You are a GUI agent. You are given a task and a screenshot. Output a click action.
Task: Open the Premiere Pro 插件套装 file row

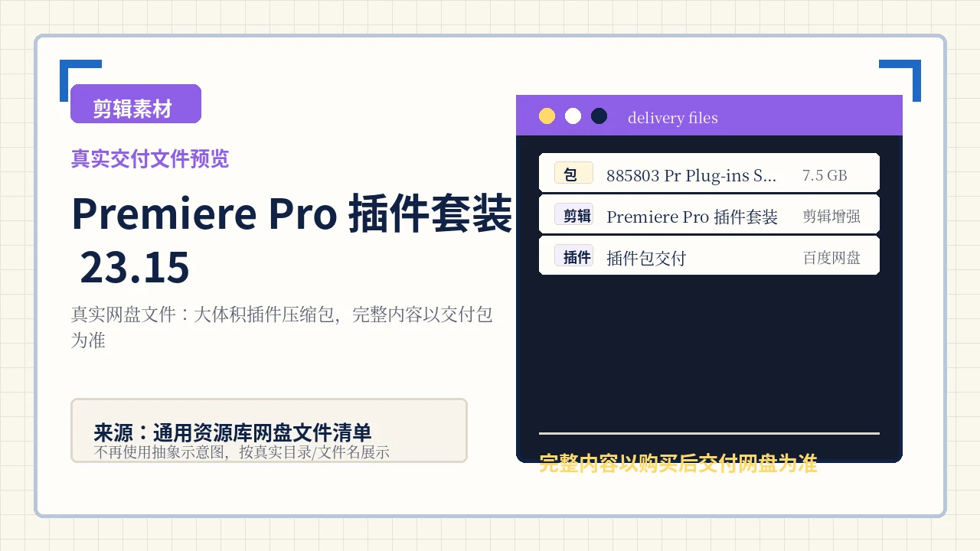pos(709,214)
